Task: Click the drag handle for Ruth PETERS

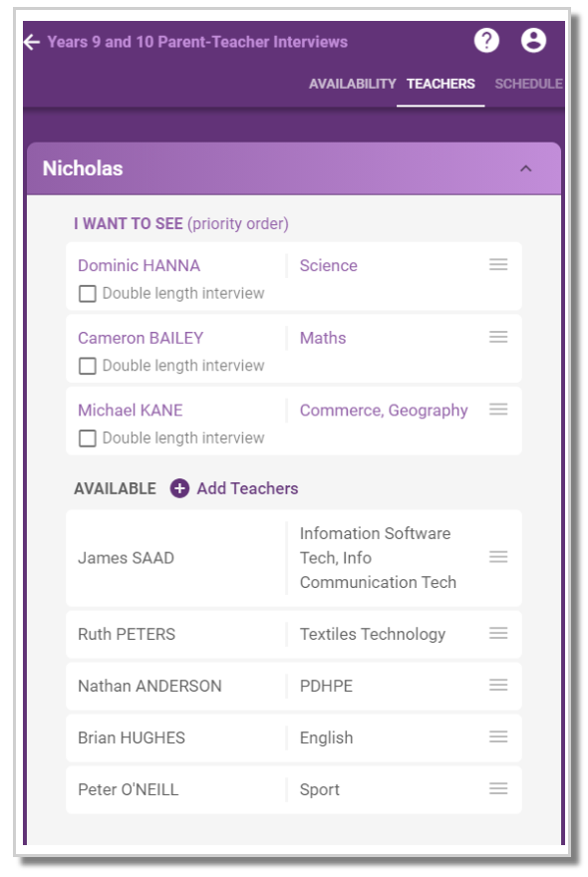Action: pyautogui.click(x=498, y=633)
